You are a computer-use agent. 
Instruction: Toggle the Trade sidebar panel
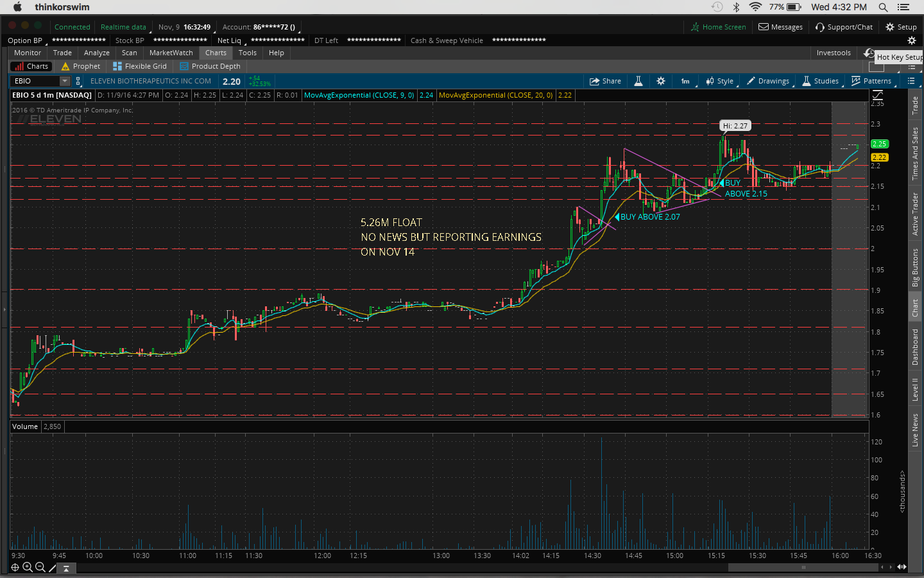(x=915, y=105)
